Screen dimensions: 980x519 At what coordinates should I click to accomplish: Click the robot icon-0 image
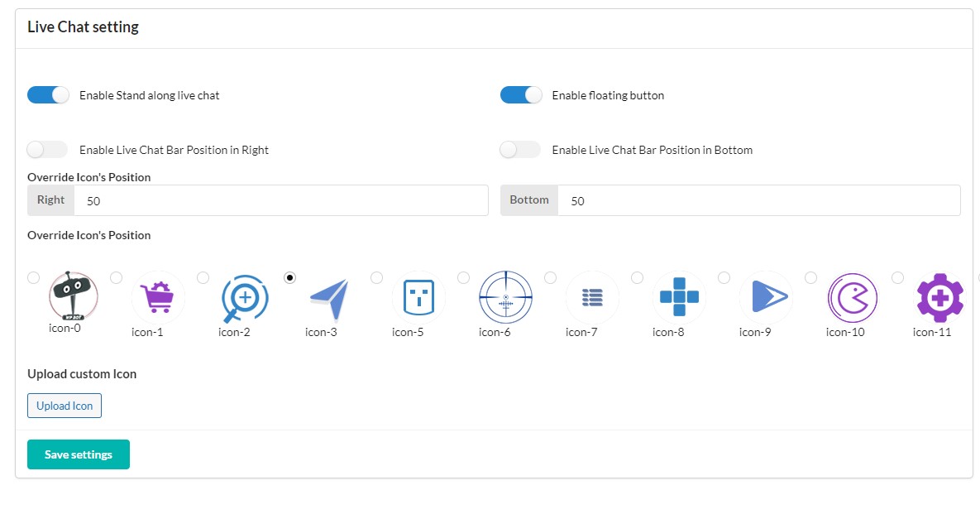point(73,296)
